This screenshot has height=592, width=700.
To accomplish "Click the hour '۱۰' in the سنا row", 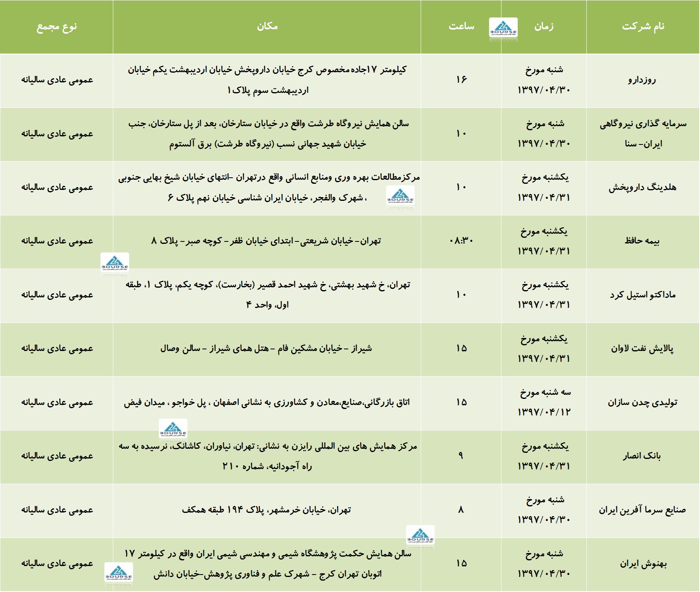I will (x=461, y=134).
